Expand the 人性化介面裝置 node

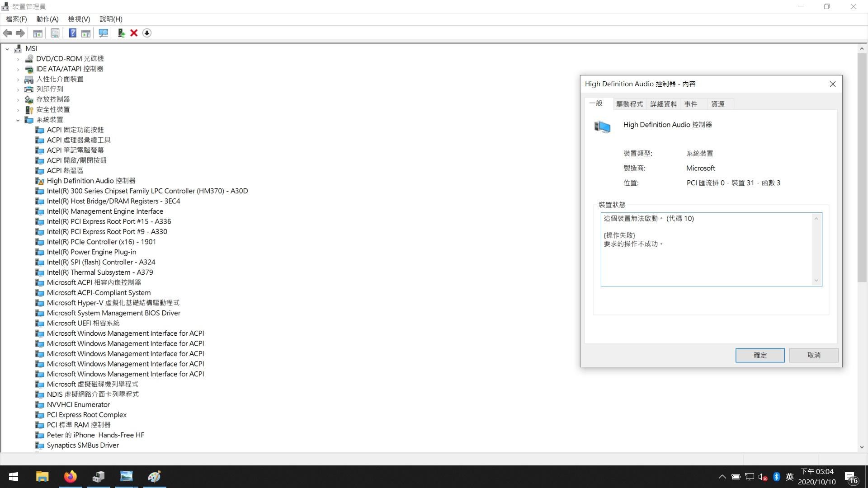click(x=18, y=79)
